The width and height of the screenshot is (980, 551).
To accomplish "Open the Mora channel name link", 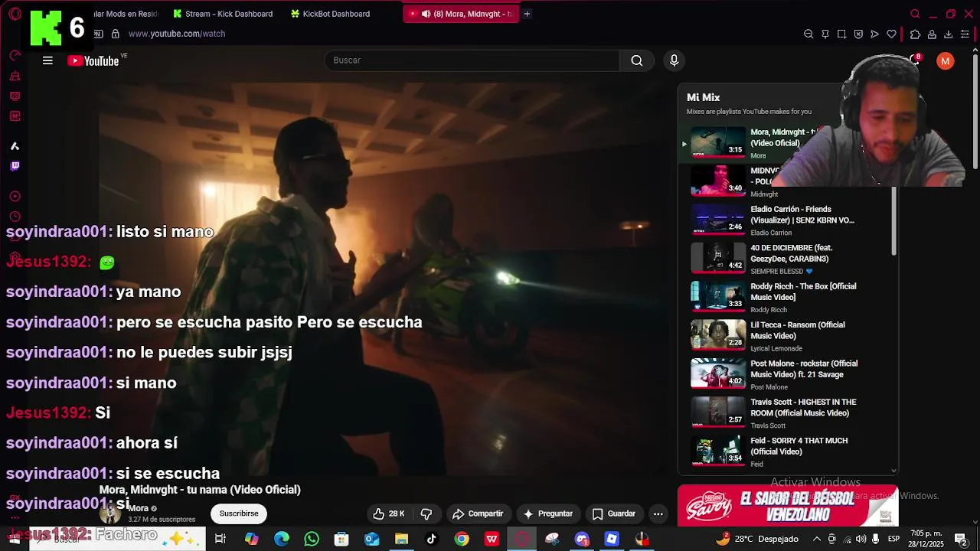I will 138,508.
